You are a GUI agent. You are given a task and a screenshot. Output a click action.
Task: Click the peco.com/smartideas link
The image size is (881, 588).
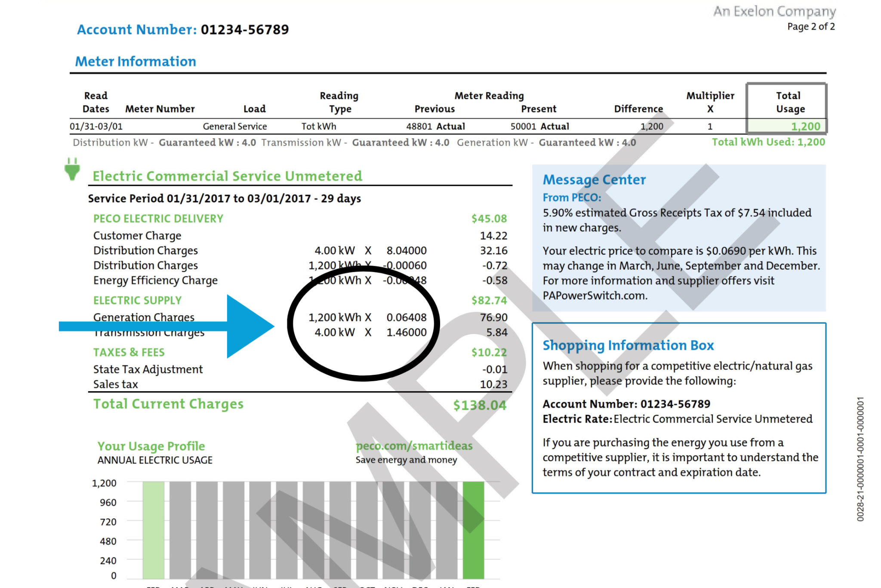414,446
